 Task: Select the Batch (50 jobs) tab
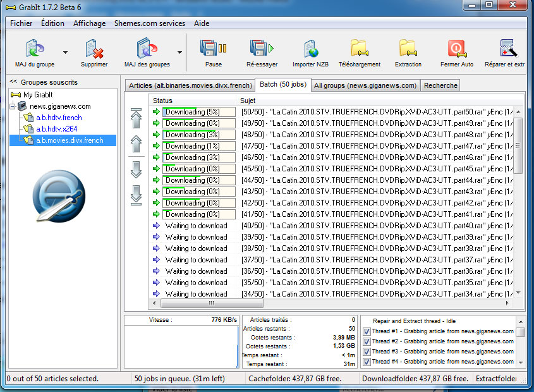pos(283,84)
